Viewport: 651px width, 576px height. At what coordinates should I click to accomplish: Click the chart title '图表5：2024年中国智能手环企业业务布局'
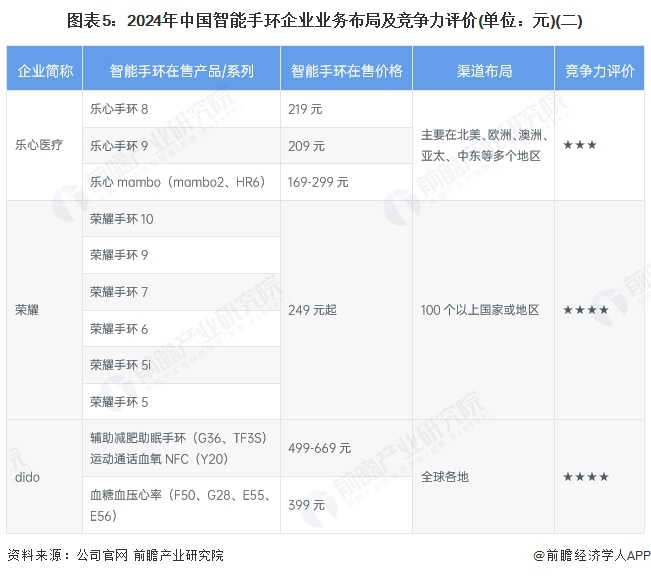324,21
